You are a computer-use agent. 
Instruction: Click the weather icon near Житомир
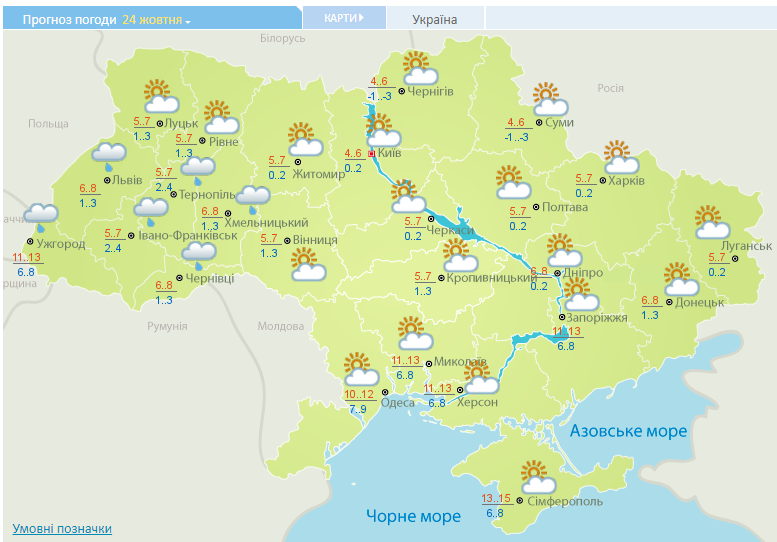coord(303,139)
